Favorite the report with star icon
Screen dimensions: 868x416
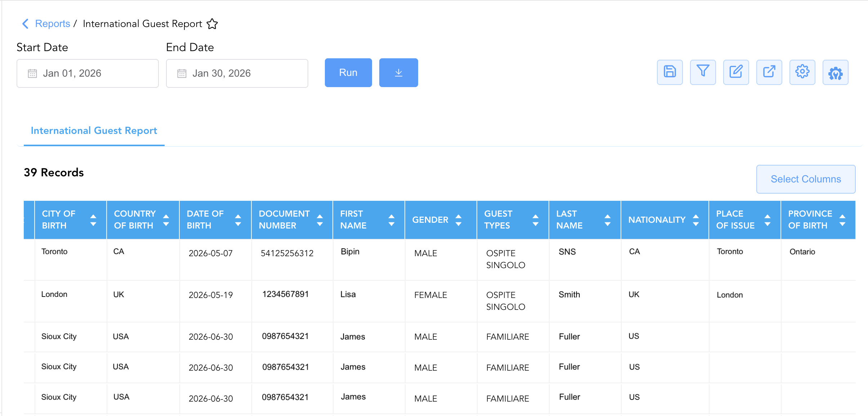[x=212, y=24]
